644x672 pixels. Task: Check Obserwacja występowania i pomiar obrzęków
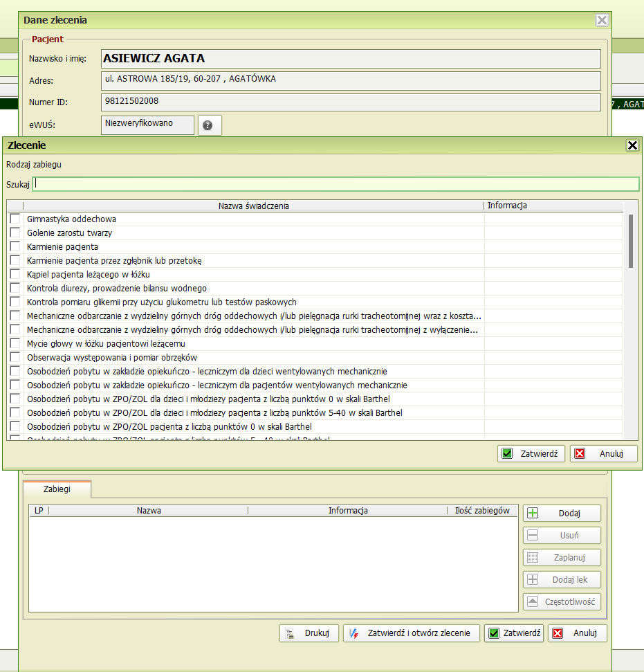pos(15,358)
